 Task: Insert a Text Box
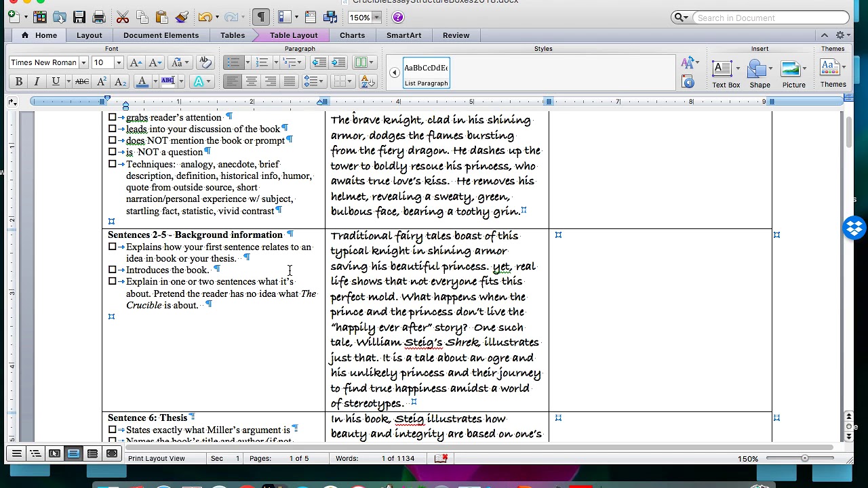click(726, 73)
